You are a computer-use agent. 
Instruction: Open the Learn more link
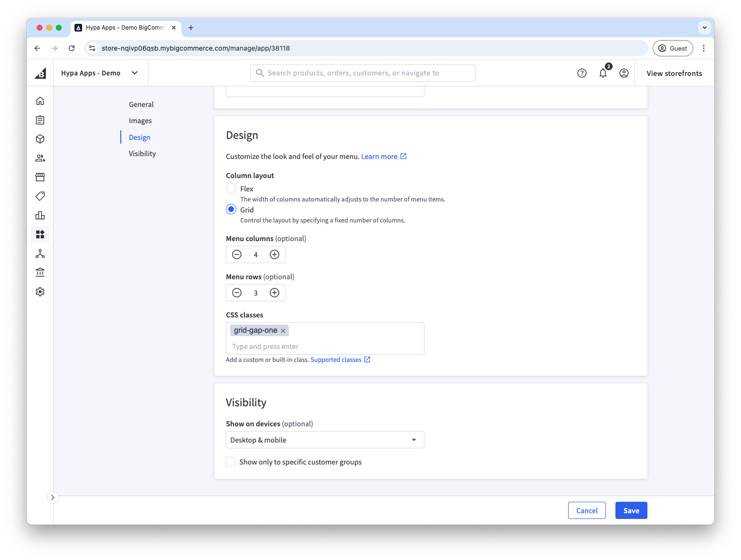pyautogui.click(x=384, y=157)
